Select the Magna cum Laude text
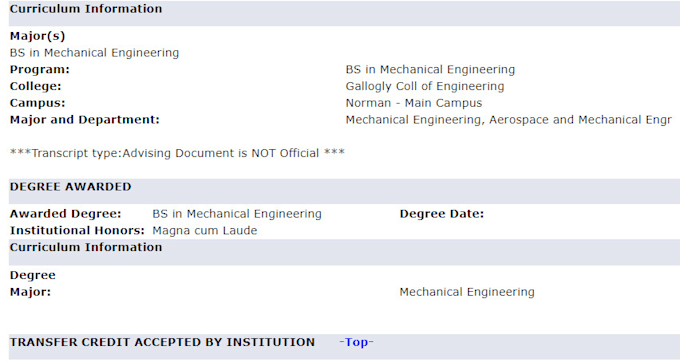This screenshot has height=362, width=680. click(x=205, y=231)
